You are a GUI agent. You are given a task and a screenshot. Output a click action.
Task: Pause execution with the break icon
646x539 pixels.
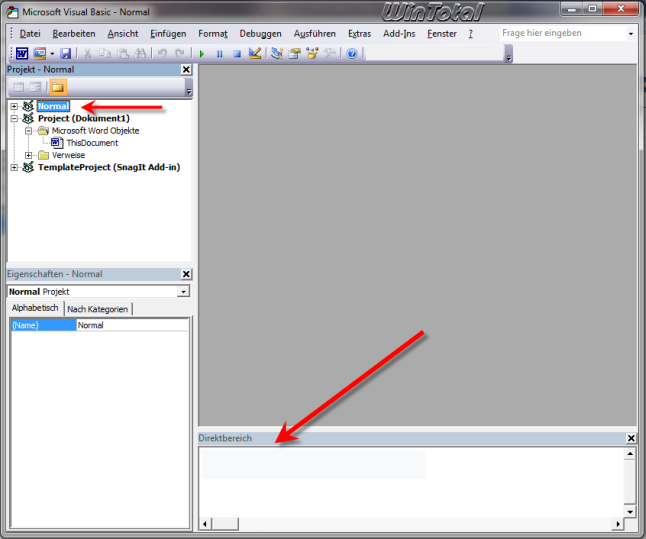[x=220, y=54]
